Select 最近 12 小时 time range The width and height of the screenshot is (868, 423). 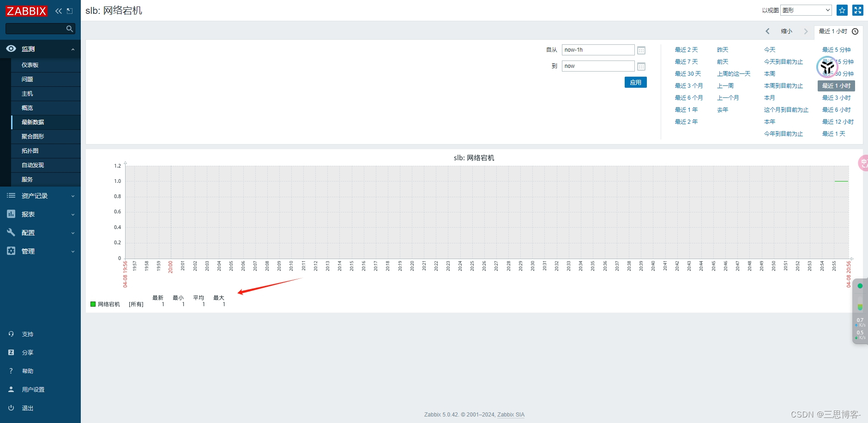(x=838, y=121)
